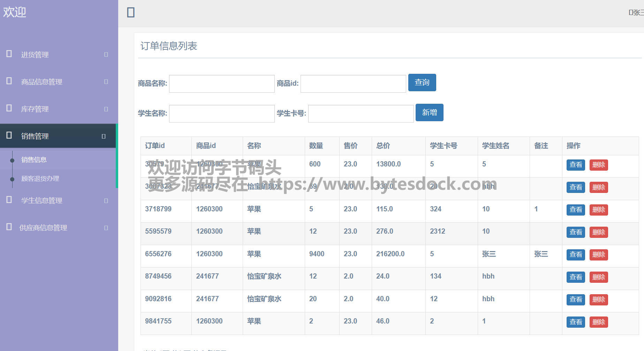This screenshot has width=644, height=351.
Task: View order 3718799 with 查看 button
Action: click(575, 210)
